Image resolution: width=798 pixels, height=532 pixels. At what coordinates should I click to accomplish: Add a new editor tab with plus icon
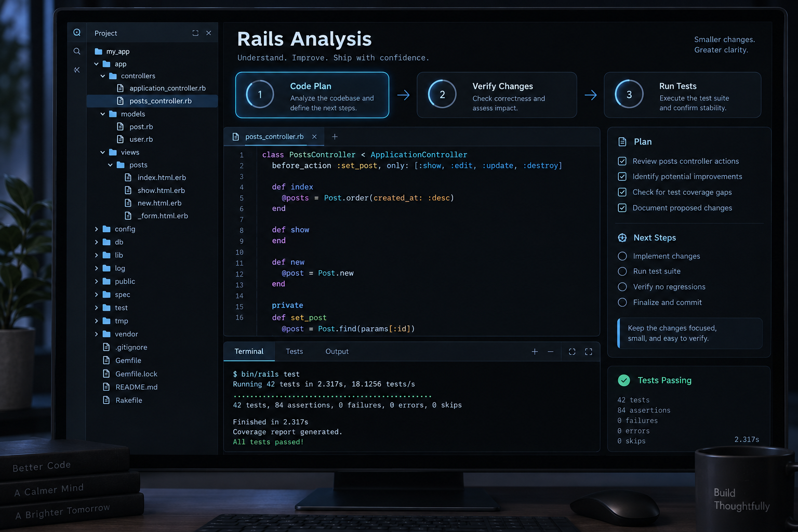click(335, 137)
